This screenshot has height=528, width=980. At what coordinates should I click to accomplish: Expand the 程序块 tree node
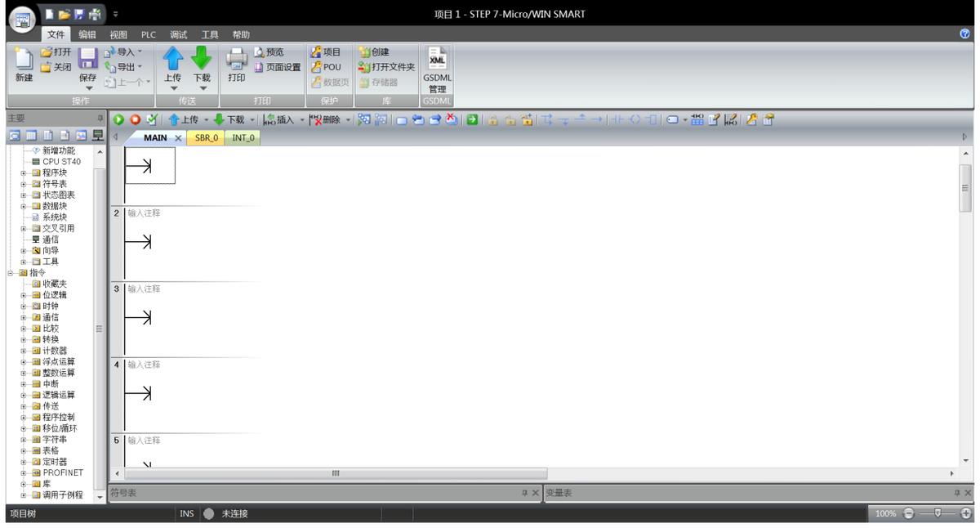click(x=24, y=172)
